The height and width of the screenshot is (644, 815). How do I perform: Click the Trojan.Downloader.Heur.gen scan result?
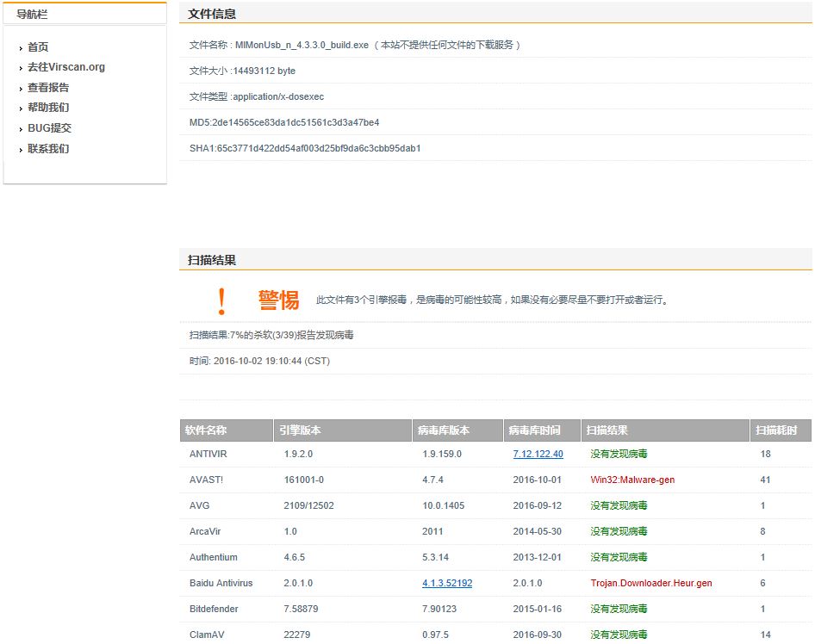650,583
